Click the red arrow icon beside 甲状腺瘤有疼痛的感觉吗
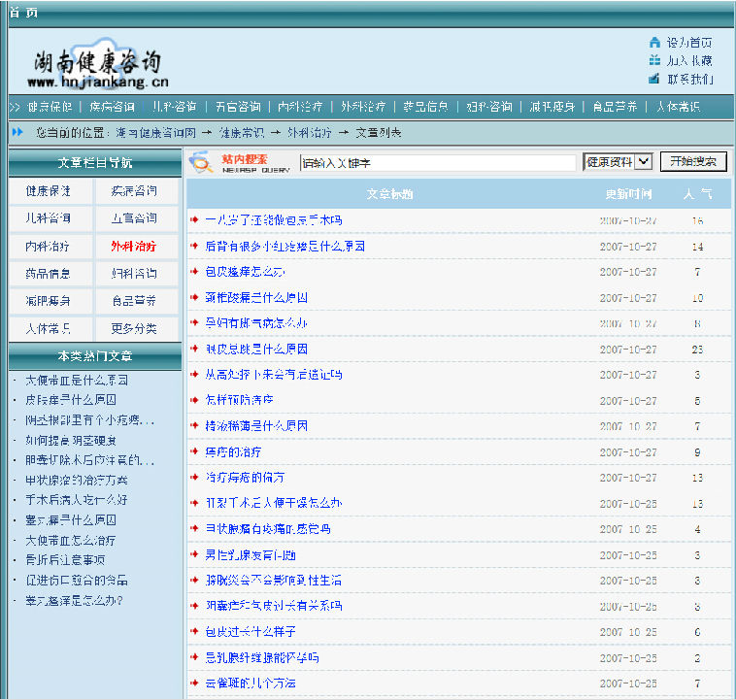Screen dimensions: 736x700 click(x=194, y=528)
